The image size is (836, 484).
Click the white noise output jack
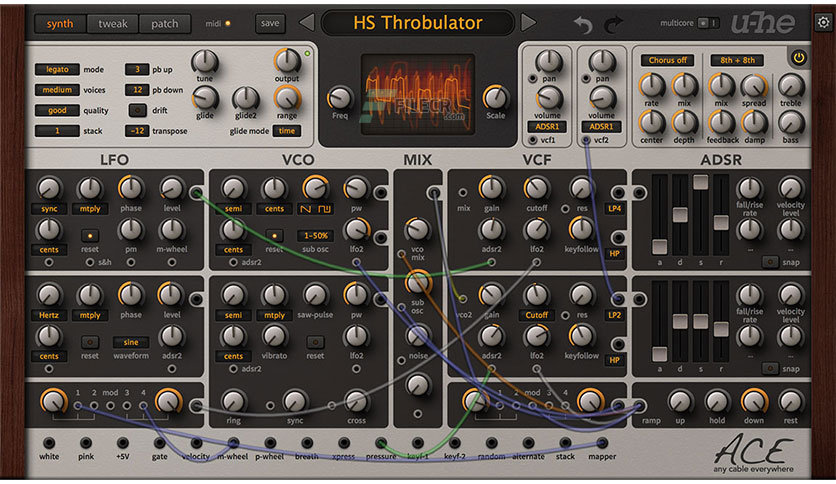tap(49, 443)
